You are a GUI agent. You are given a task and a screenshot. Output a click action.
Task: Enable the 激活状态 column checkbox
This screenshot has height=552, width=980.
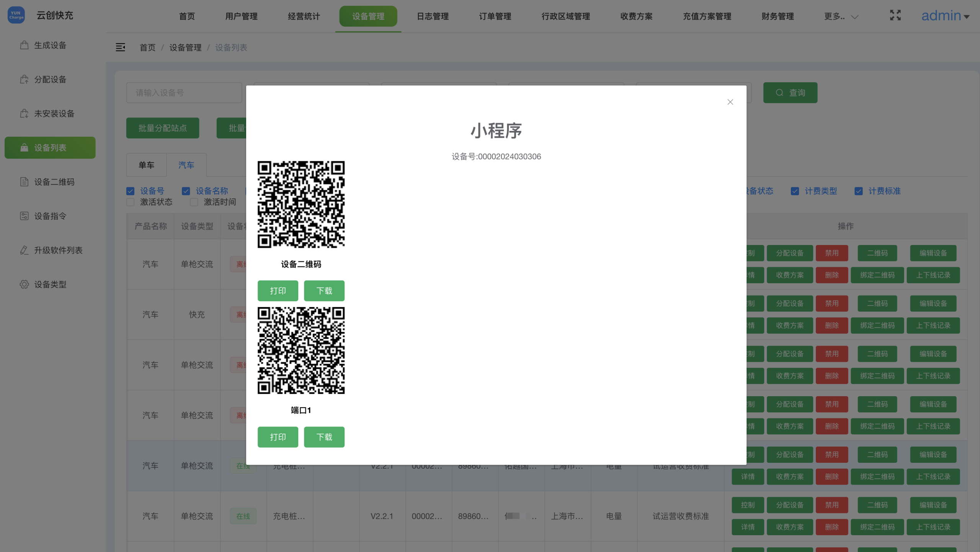[131, 202]
